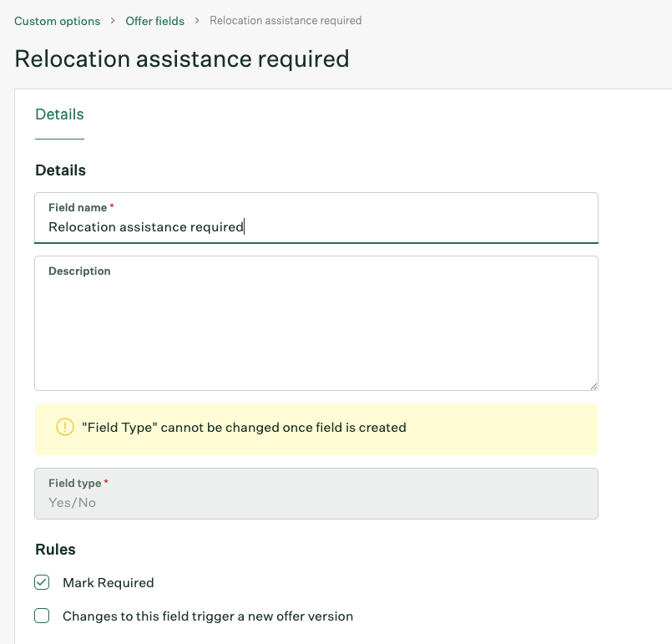Click the Field name label
Screen dimensions: 672x644
pyautogui.click(x=78, y=207)
